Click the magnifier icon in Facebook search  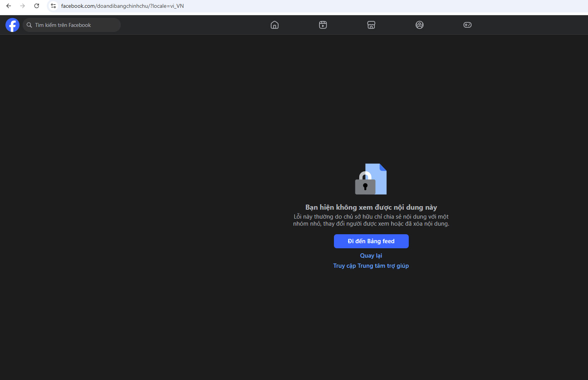point(29,25)
